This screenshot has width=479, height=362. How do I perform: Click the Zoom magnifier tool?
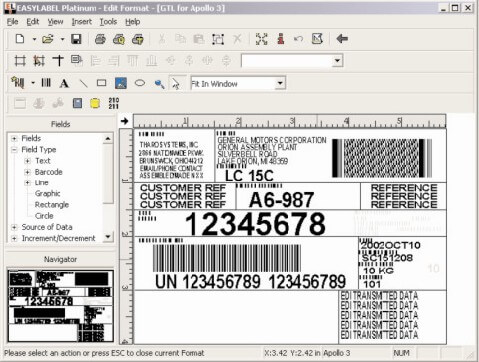point(159,83)
